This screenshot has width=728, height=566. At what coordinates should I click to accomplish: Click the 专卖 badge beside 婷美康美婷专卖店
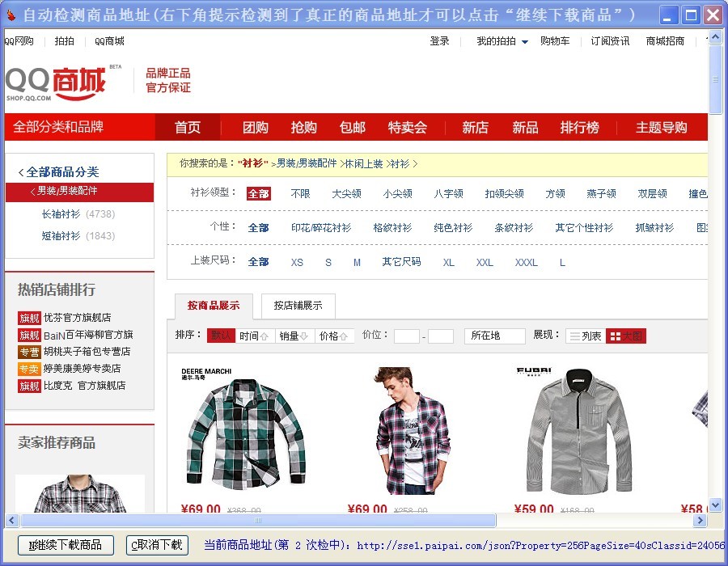click(x=29, y=369)
